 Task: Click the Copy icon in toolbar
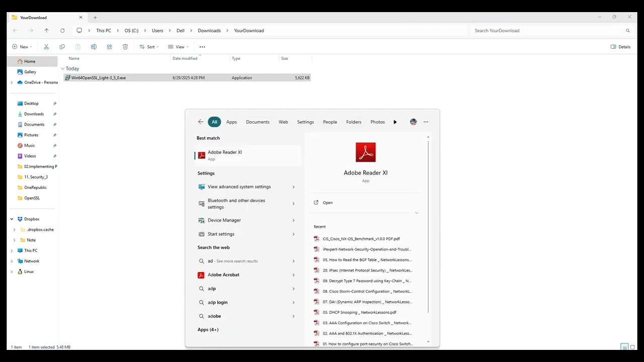[x=62, y=47]
